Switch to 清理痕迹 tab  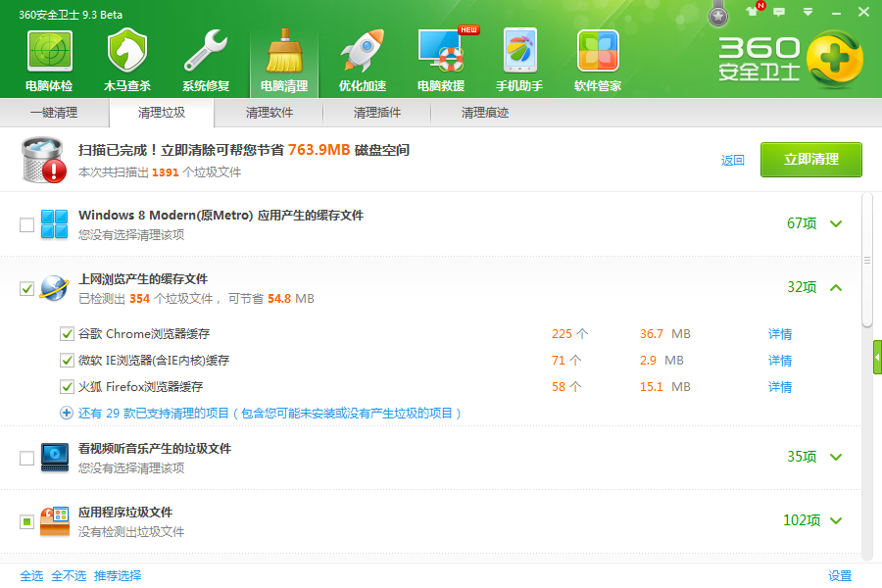tap(485, 113)
